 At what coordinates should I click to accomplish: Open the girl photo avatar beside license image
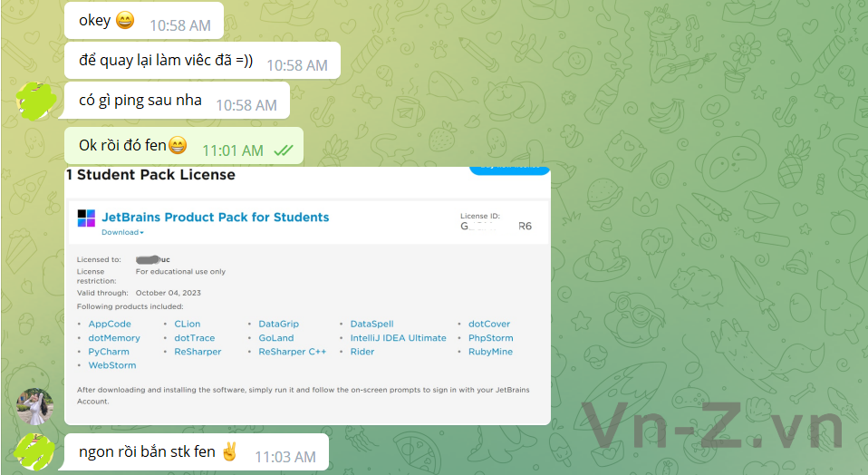[35, 407]
